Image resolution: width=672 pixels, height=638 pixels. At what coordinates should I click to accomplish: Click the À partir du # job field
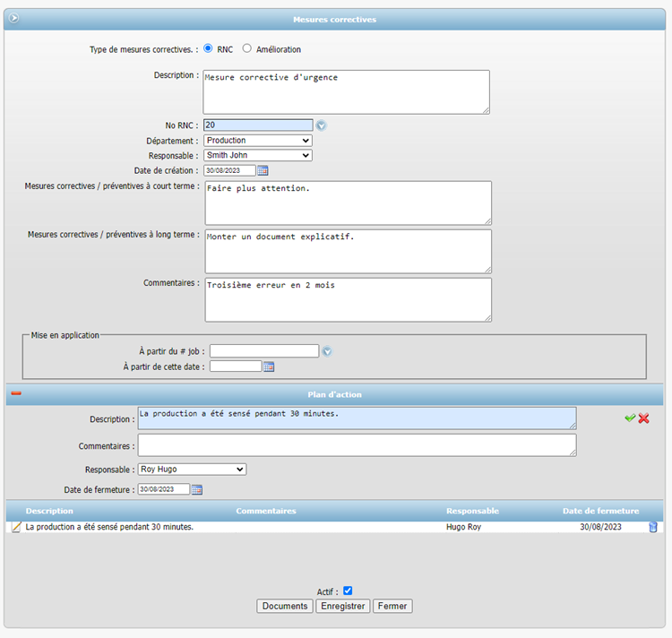pos(264,351)
